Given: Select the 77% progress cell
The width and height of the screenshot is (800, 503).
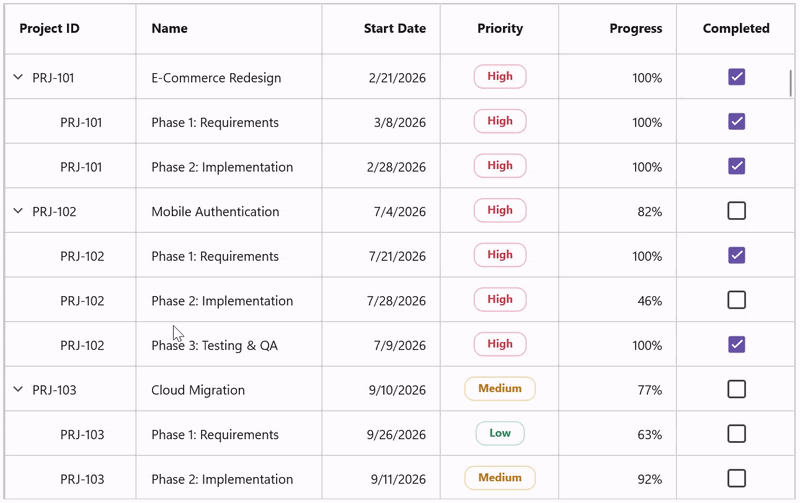Looking at the screenshot, I should click(617, 389).
